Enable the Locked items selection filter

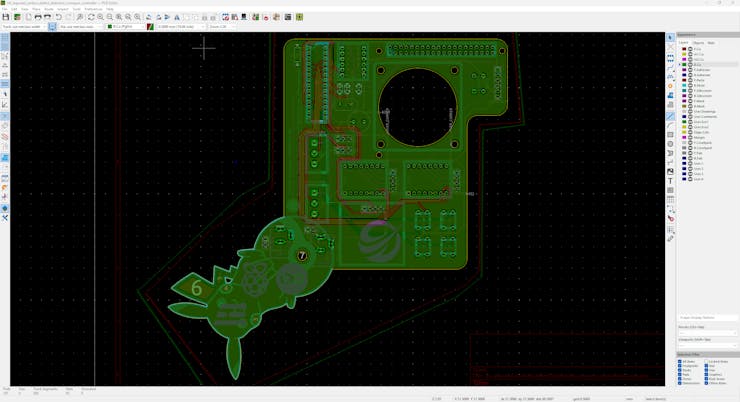click(706, 361)
